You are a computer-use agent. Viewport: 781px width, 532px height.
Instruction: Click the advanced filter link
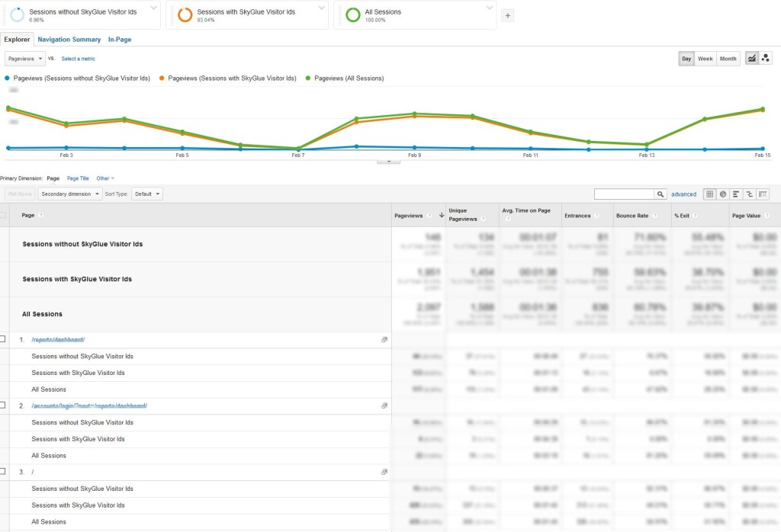[x=683, y=194]
